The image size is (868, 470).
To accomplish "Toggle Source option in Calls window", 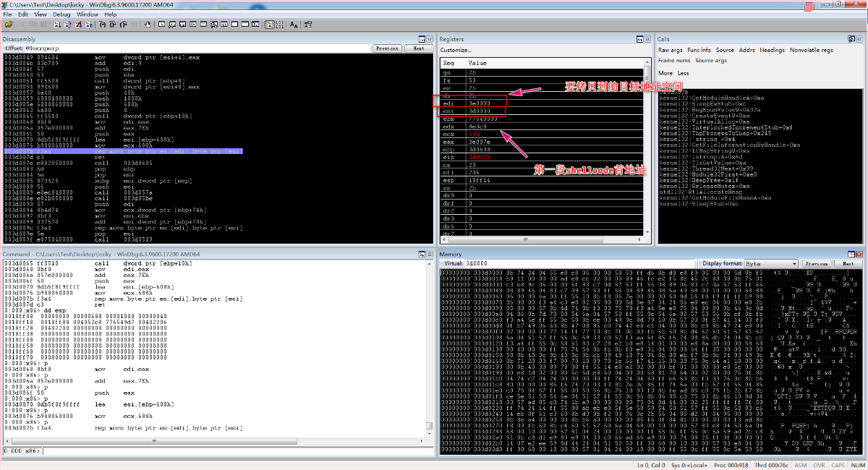I will click(x=725, y=51).
